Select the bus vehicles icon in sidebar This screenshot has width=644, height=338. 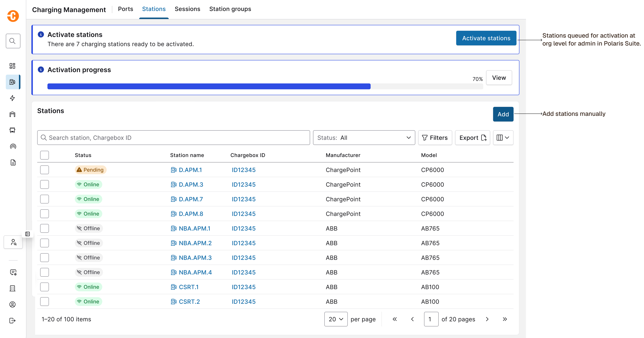13,130
